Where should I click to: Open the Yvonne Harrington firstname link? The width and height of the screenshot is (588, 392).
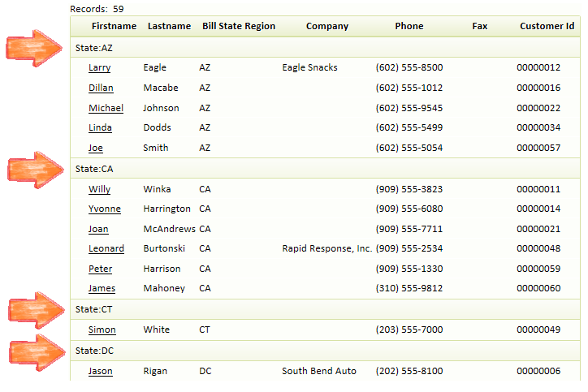[x=105, y=209]
